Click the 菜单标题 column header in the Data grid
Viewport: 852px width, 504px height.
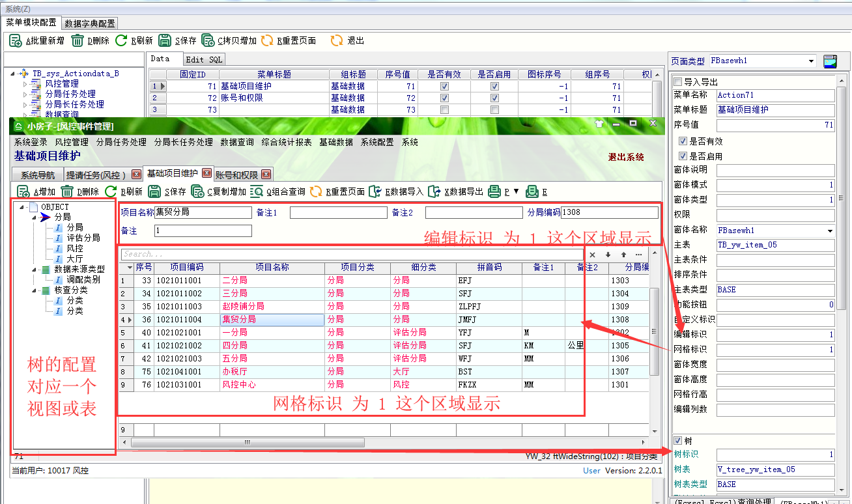(274, 75)
